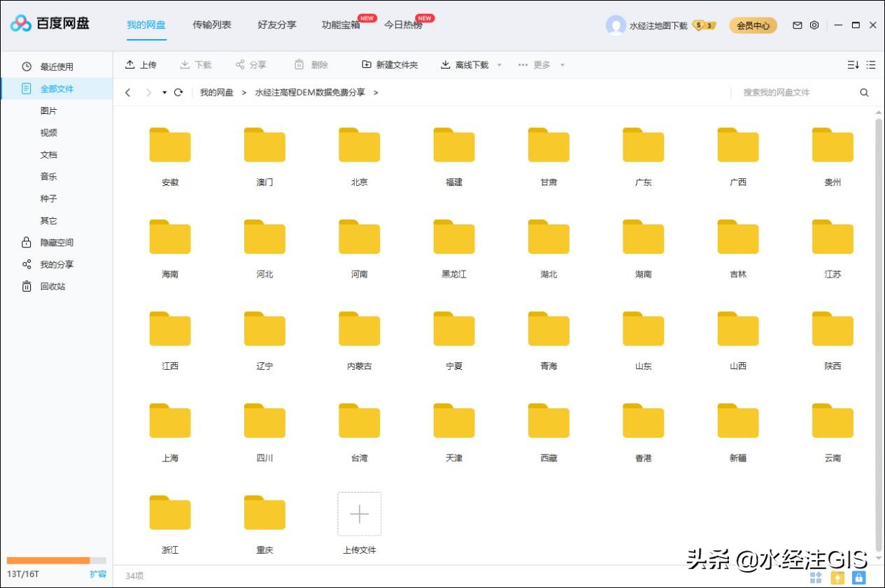Switch to list view layout
The width and height of the screenshot is (885, 588).
point(871,64)
